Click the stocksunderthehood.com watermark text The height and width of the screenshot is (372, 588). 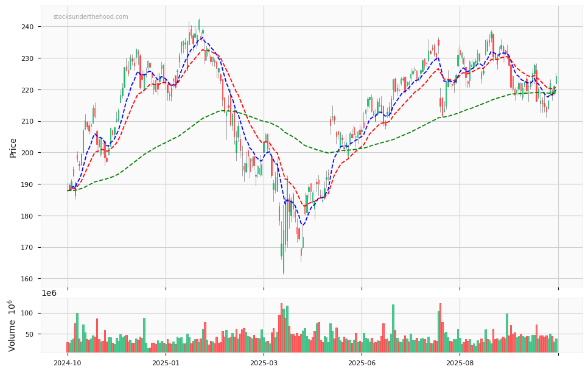pos(91,17)
